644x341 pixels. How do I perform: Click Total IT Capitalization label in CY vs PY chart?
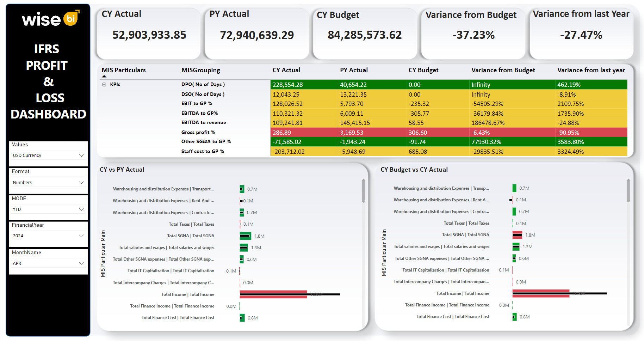[x=171, y=271]
